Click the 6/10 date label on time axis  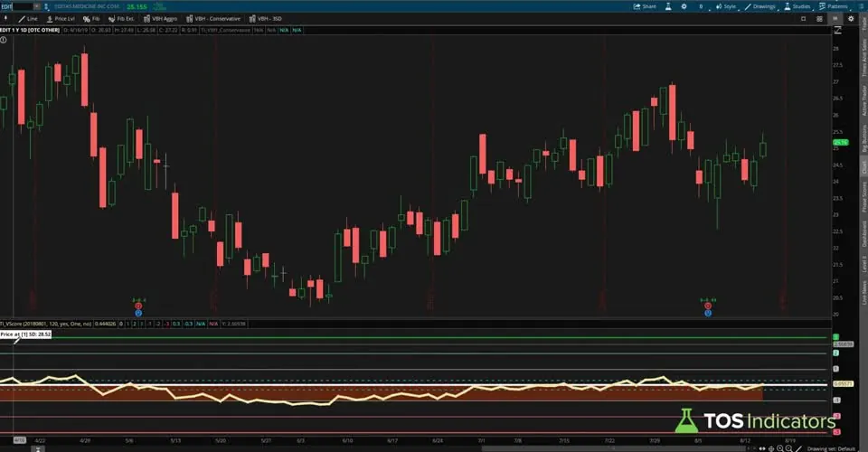coord(347,441)
